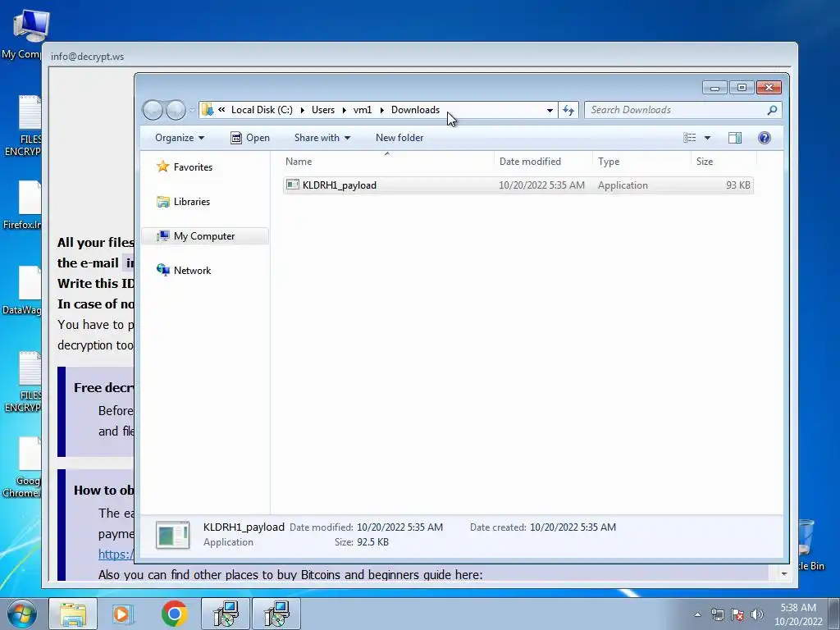
Task: Switch to second installer taskbar item
Action: point(276,614)
